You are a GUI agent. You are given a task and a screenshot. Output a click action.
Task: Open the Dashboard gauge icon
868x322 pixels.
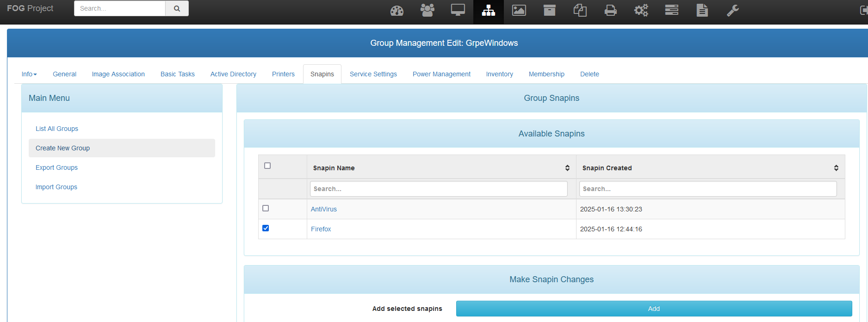click(397, 10)
